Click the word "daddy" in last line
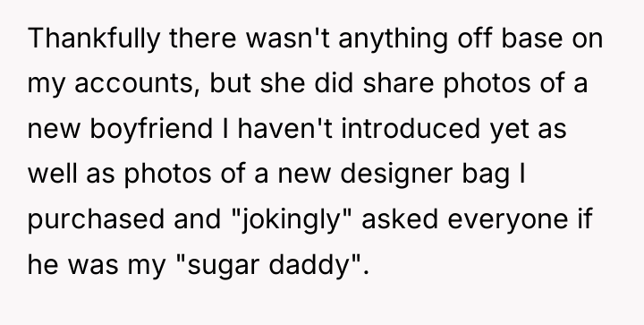The height and width of the screenshot is (325, 644). pyautogui.click(x=309, y=265)
